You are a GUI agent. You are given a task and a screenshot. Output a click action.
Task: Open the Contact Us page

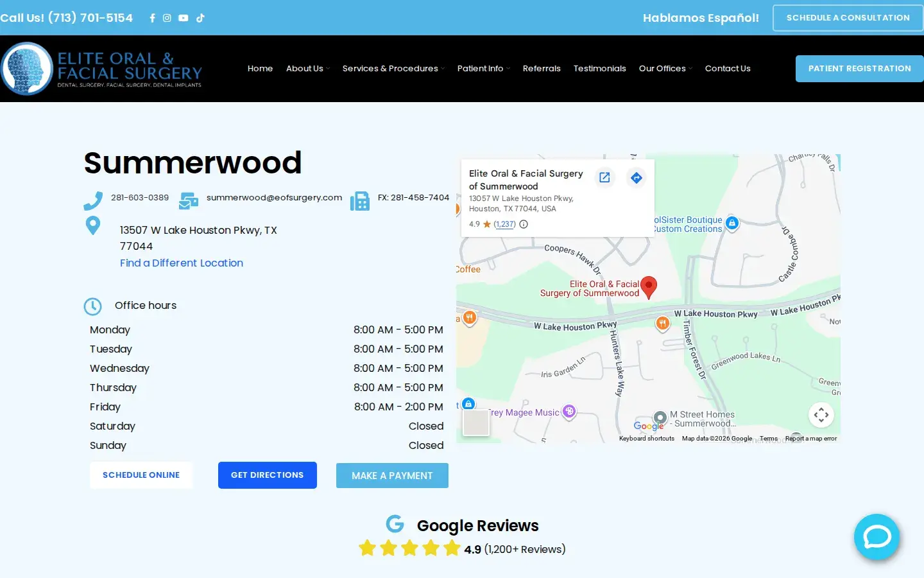[728, 69]
